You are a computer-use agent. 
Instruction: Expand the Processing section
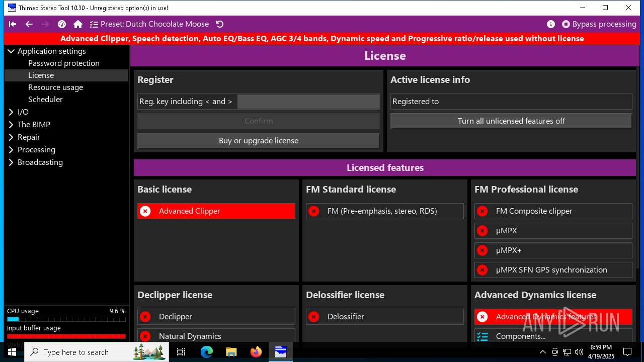pos(11,149)
